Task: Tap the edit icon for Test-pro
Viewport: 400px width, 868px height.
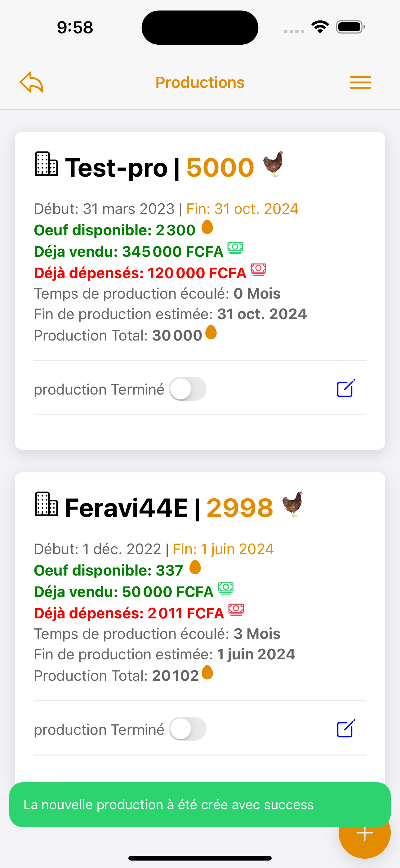Action: pos(346,389)
